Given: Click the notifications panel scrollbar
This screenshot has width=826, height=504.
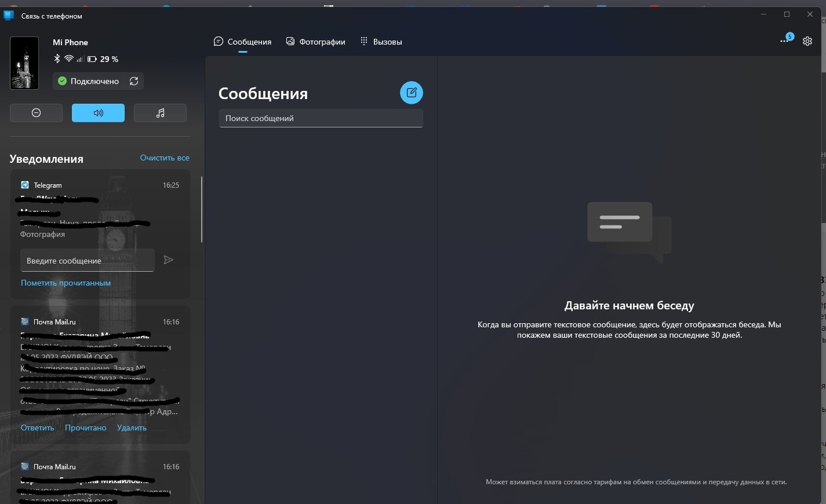Looking at the screenshot, I should pyautogui.click(x=201, y=209).
